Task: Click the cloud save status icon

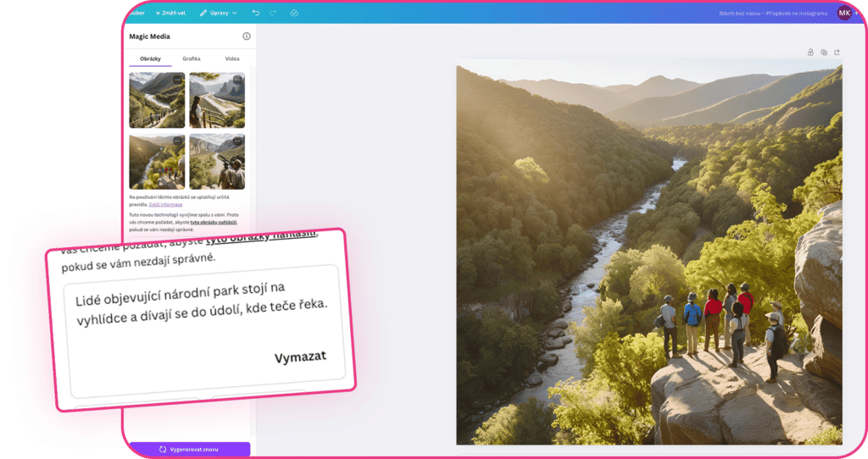Action: 294,13
